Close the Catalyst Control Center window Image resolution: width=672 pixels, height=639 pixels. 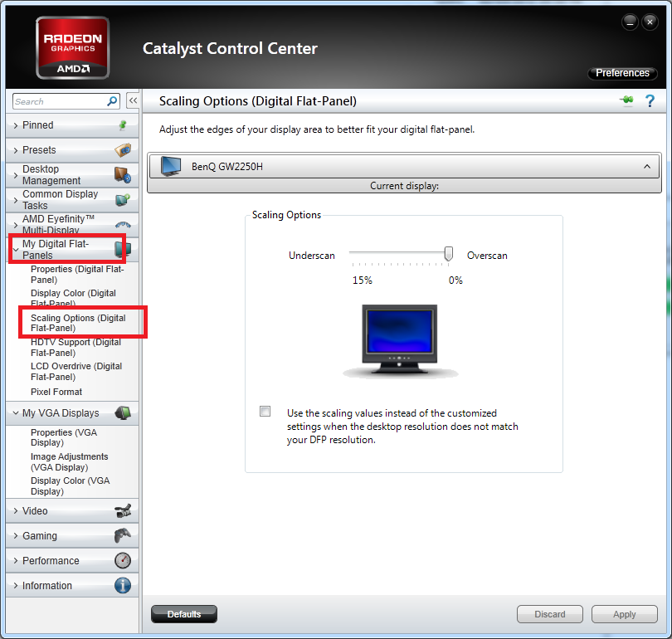pos(650,22)
